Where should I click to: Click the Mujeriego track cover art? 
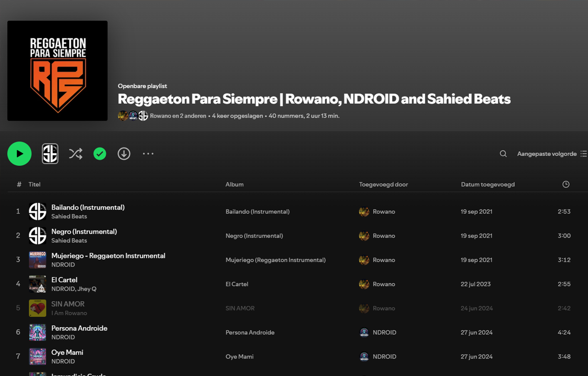(37, 260)
